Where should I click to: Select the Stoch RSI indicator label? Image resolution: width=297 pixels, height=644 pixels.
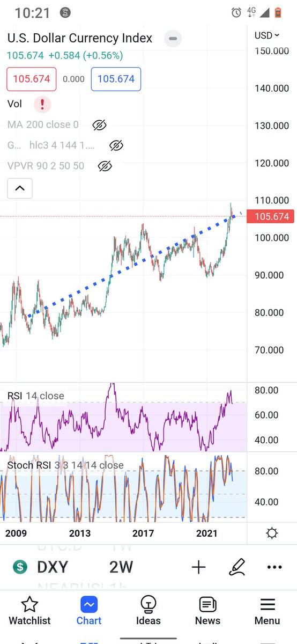[x=65, y=465]
